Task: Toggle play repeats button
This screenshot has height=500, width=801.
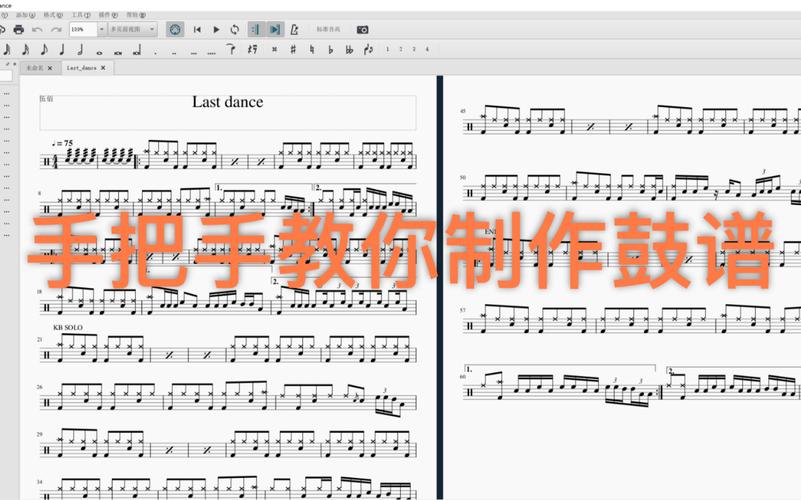Action: (255, 30)
